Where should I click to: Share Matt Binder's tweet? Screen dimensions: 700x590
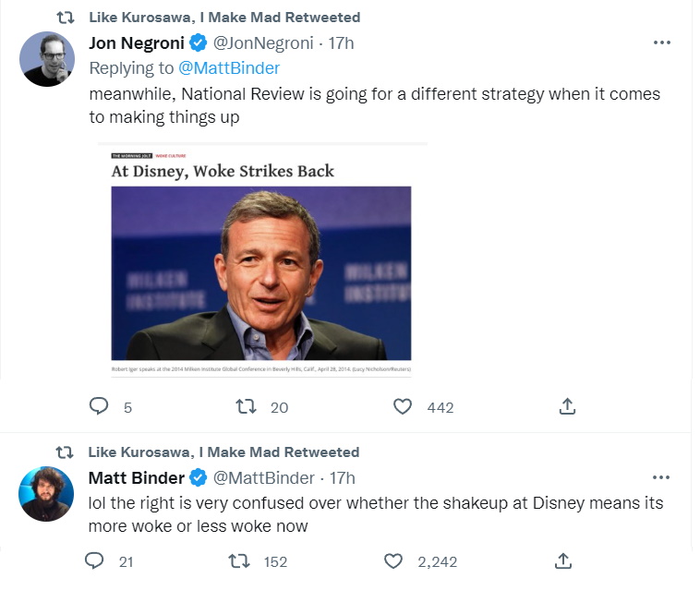(563, 560)
